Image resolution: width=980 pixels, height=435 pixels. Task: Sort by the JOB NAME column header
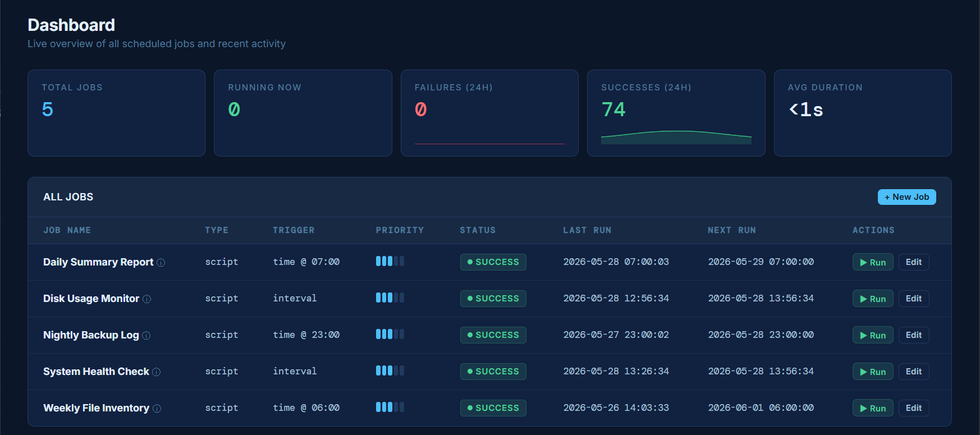click(67, 230)
